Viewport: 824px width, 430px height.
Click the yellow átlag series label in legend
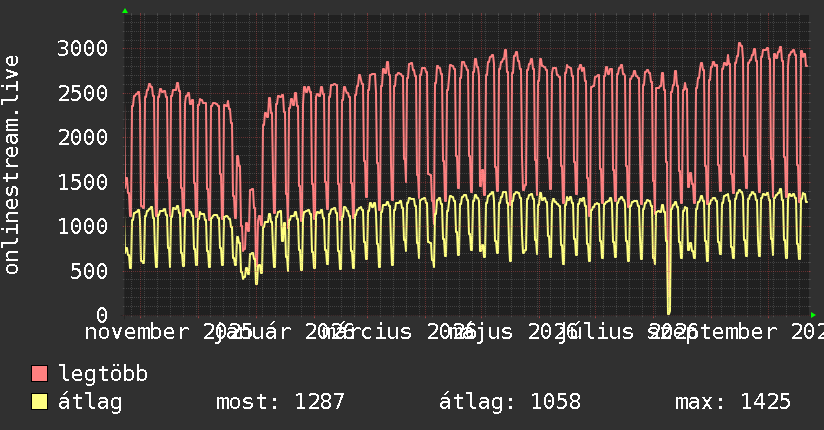[90, 402]
